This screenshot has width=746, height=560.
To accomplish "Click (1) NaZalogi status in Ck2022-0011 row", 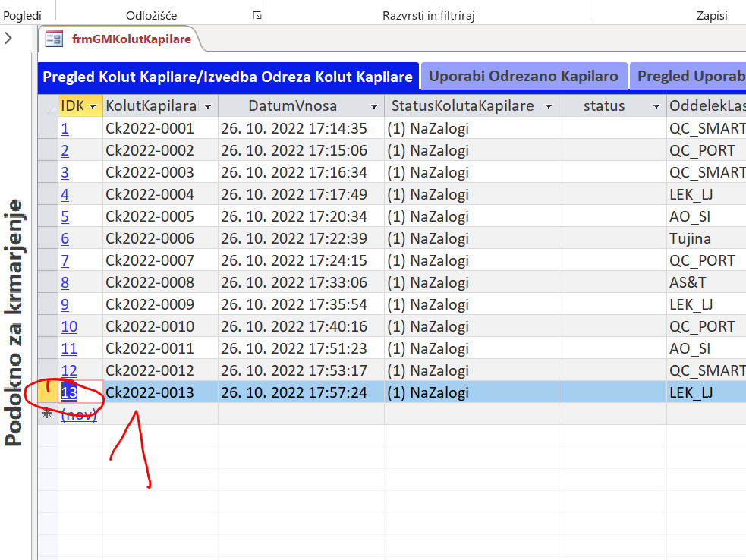I will 471,348.
